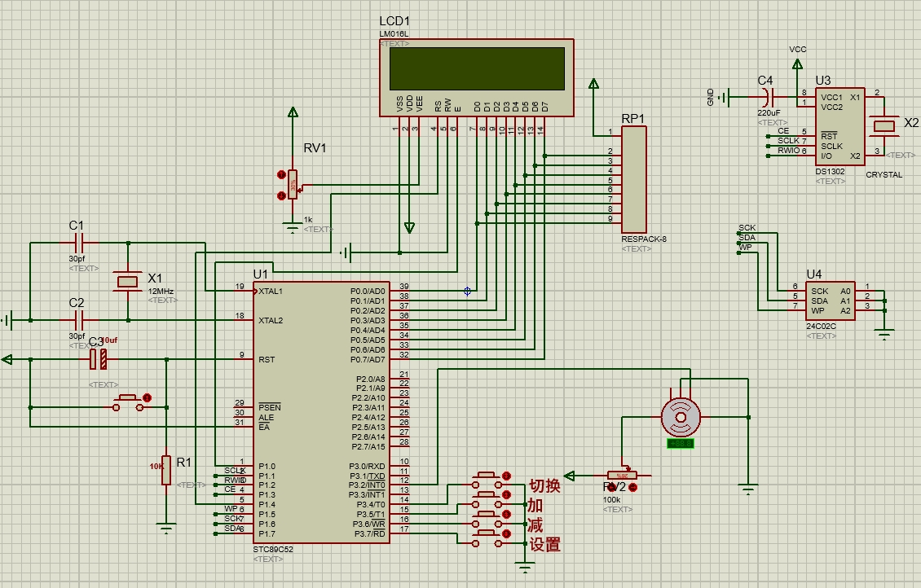
Task: Click the ground symbol under R1
Action: click(167, 529)
